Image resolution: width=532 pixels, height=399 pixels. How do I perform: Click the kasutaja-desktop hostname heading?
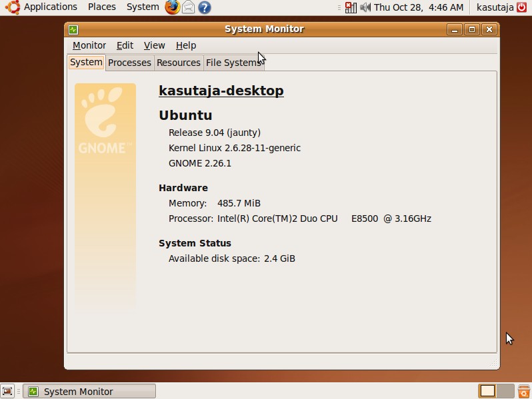(221, 91)
